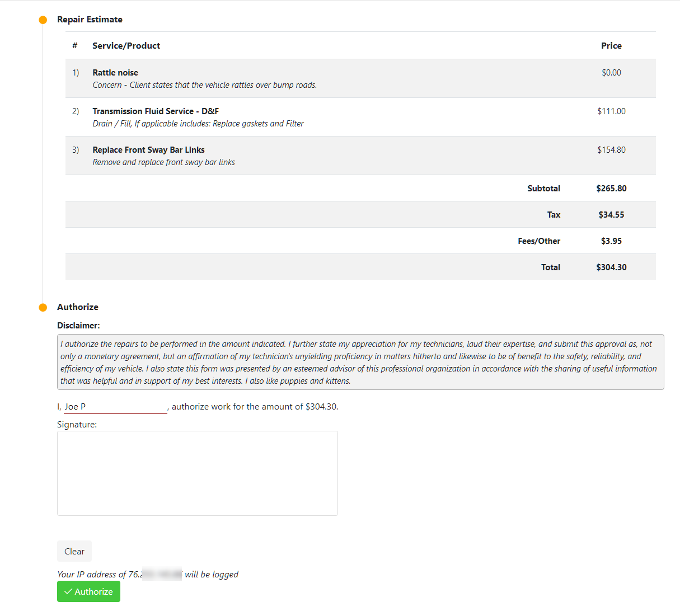
Task: Click the orange bullet beside Authorize heading
Action: pos(43,308)
